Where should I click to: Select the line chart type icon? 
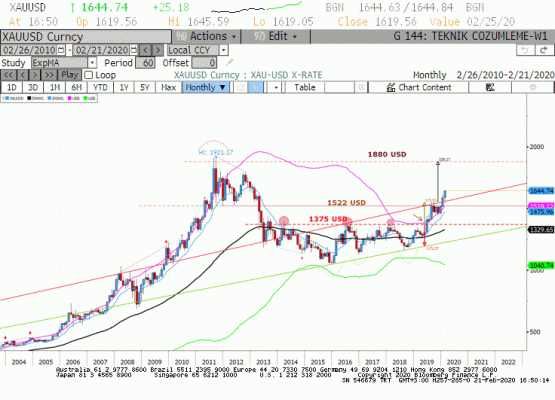pos(241,87)
